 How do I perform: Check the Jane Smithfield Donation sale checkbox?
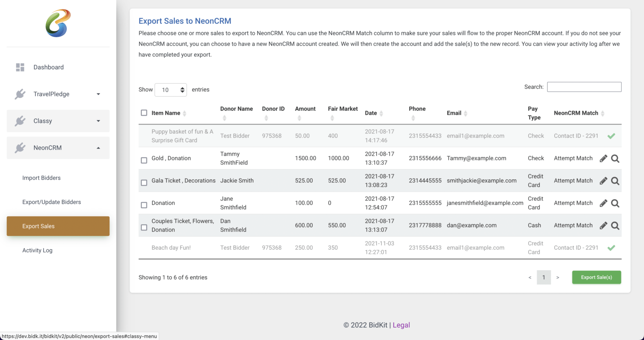pyautogui.click(x=144, y=205)
